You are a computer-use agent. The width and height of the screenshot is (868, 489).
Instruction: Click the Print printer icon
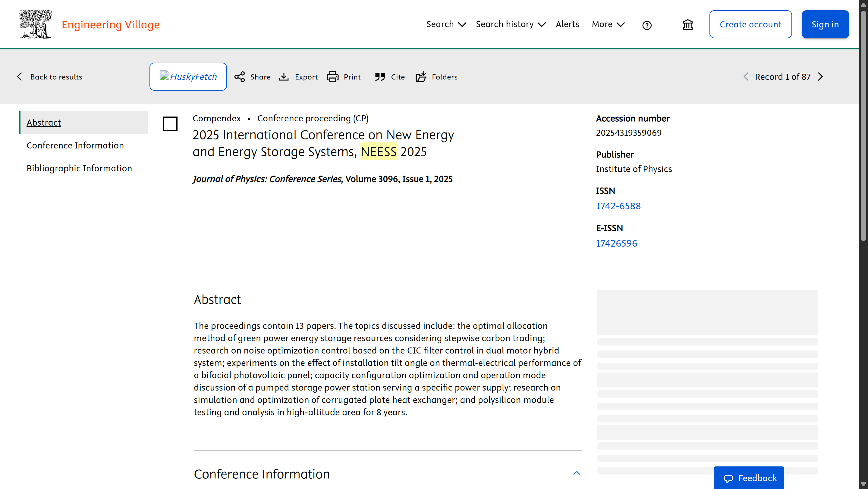332,77
